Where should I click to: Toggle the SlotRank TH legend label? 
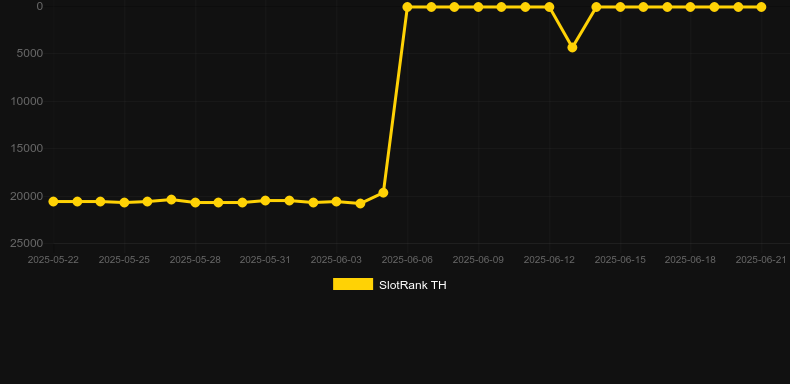click(413, 285)
